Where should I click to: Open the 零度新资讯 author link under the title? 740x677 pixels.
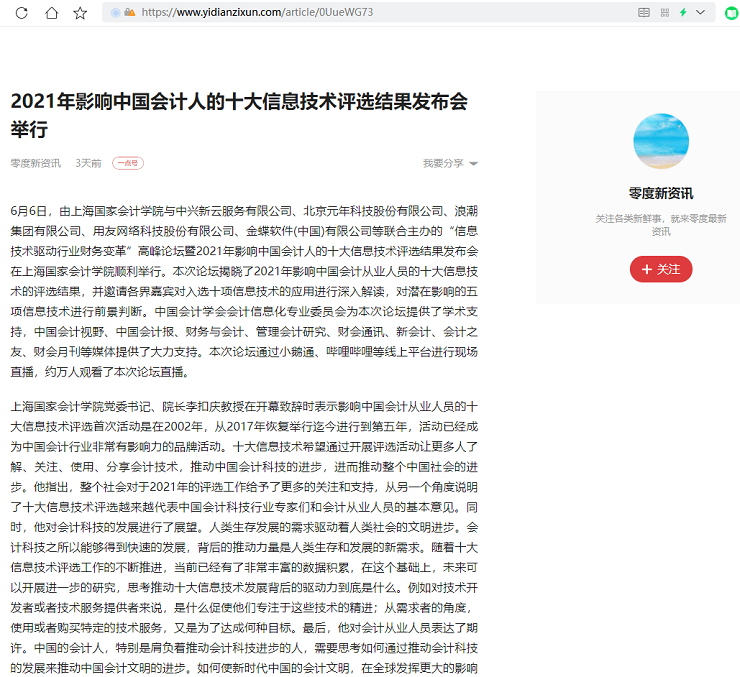point(36,163)
